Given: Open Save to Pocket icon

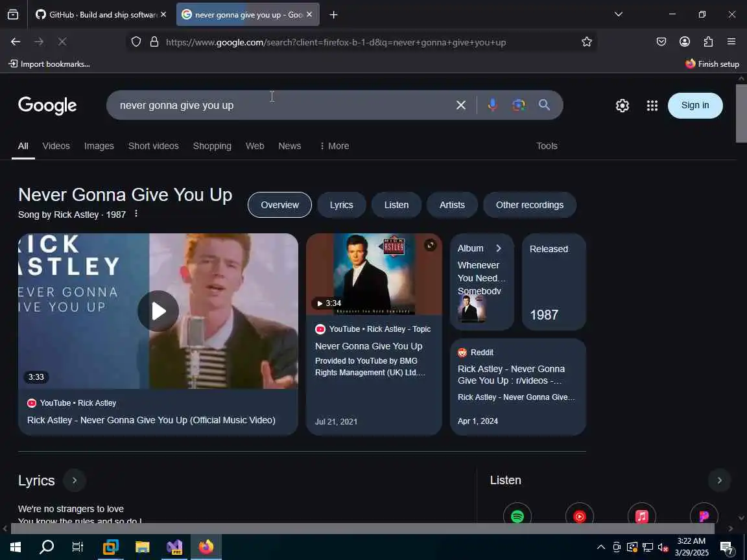Looking at the screenshot, I should [x=661, y=42].
